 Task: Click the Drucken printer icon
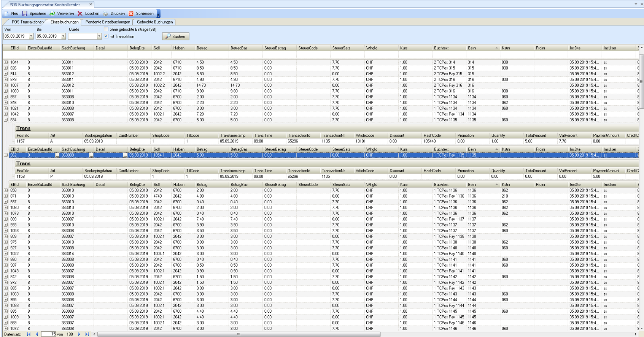pos(106,13)
